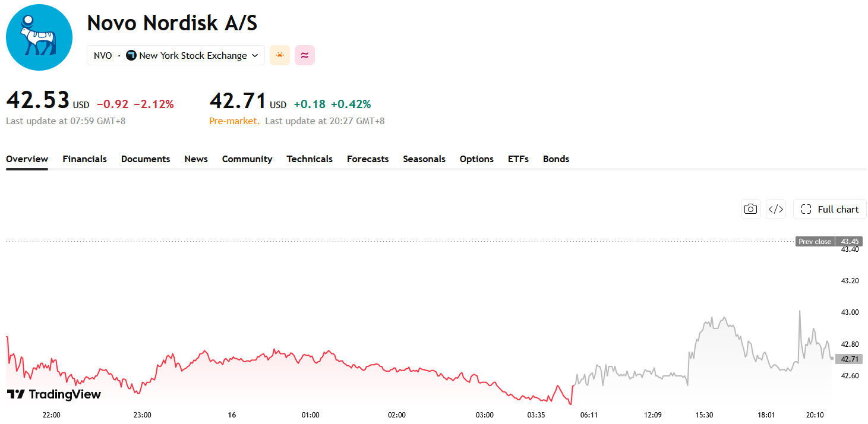Click the Prev close label on chart
Viewport: 868px width, 424px height.
point(815,242)
